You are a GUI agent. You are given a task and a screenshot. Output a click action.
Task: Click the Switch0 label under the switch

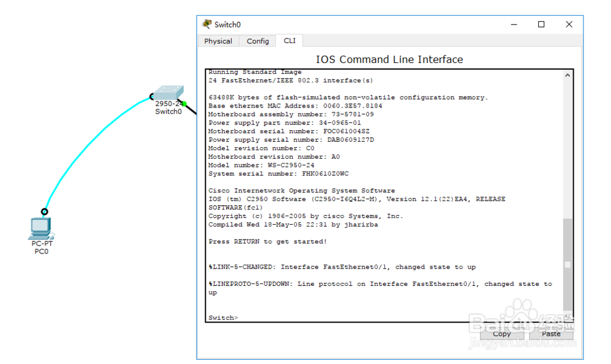(x=169, y=112)
